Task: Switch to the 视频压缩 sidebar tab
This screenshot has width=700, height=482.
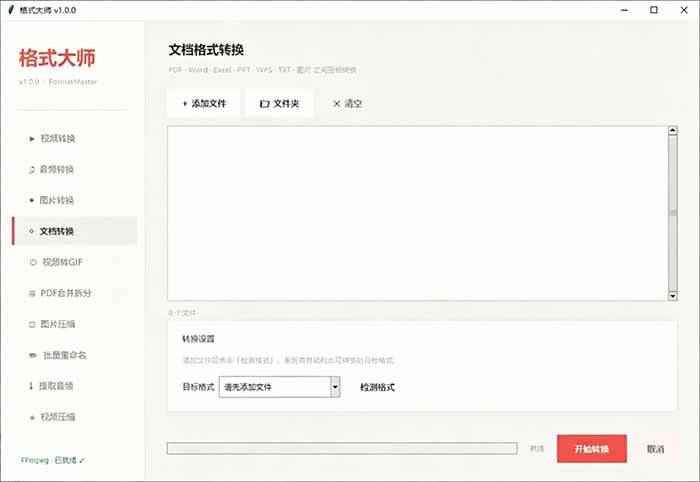Action: pos(75,417)
